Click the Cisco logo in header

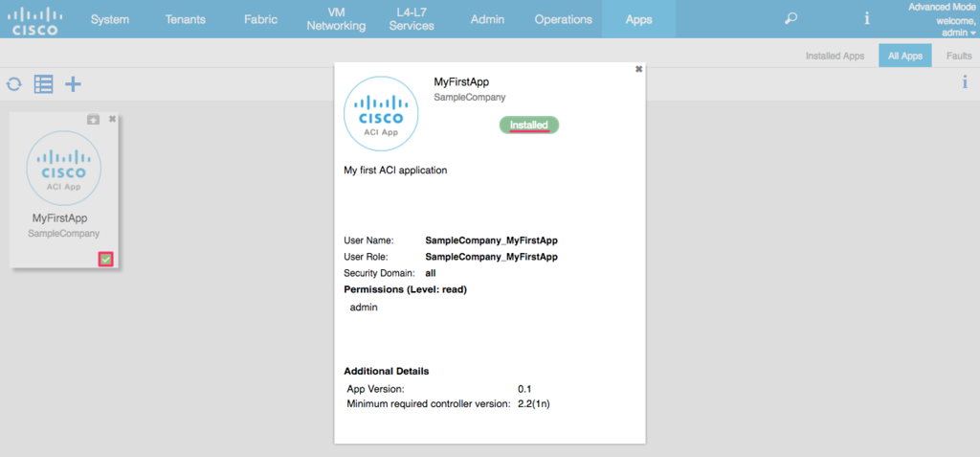pos(35,20)
